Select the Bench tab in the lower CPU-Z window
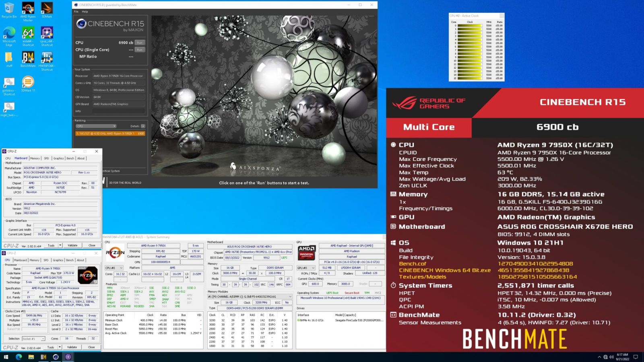 click(70, 260)
